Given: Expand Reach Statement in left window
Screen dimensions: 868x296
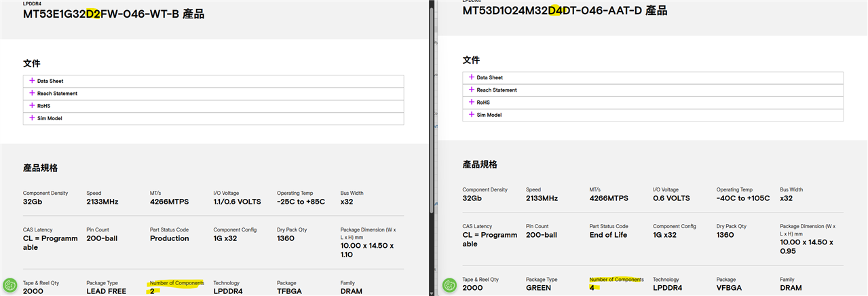Looking at the screenshot, I should pos(213,94).
